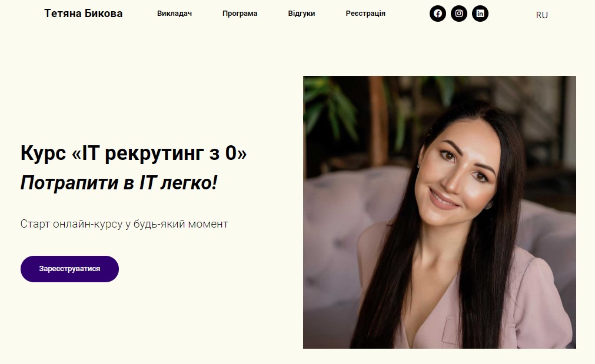The width and height of the screenshot is (595, 364).
Task: Click the Тетяна Бикова site logo
Action: click(x=84, y=14)
